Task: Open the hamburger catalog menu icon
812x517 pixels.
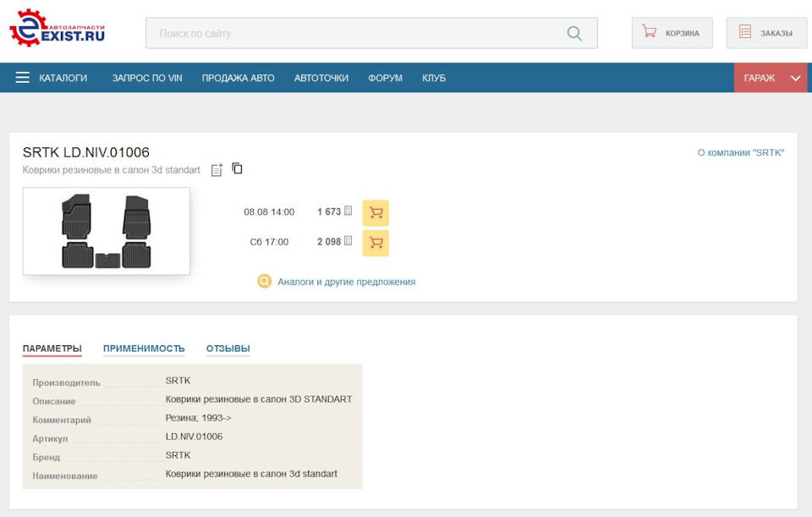Action: coord(22,78)
